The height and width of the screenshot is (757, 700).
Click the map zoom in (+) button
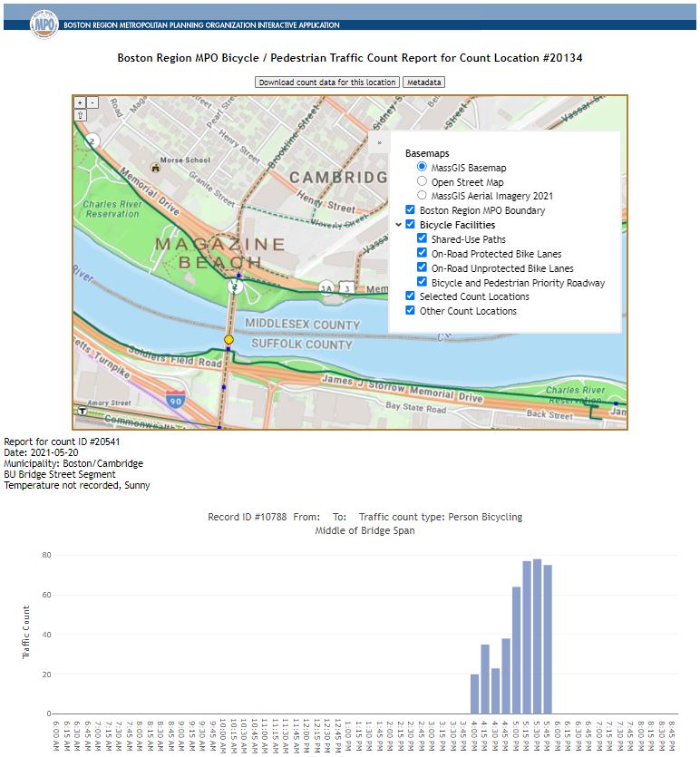80,103
